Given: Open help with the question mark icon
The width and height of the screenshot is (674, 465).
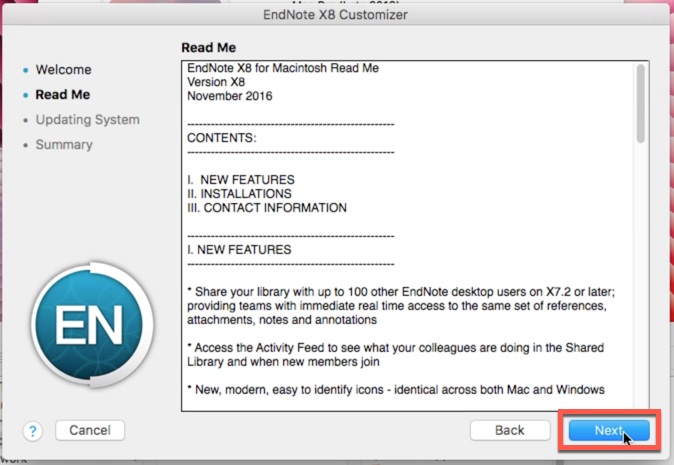Looking at the screenshot, I should (x=33, y=431).
